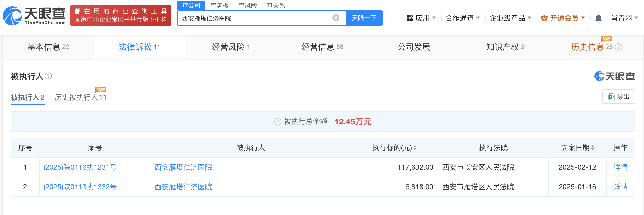
Task: View 详情 for the 6,818.00 case
Action: click(620, 187)
